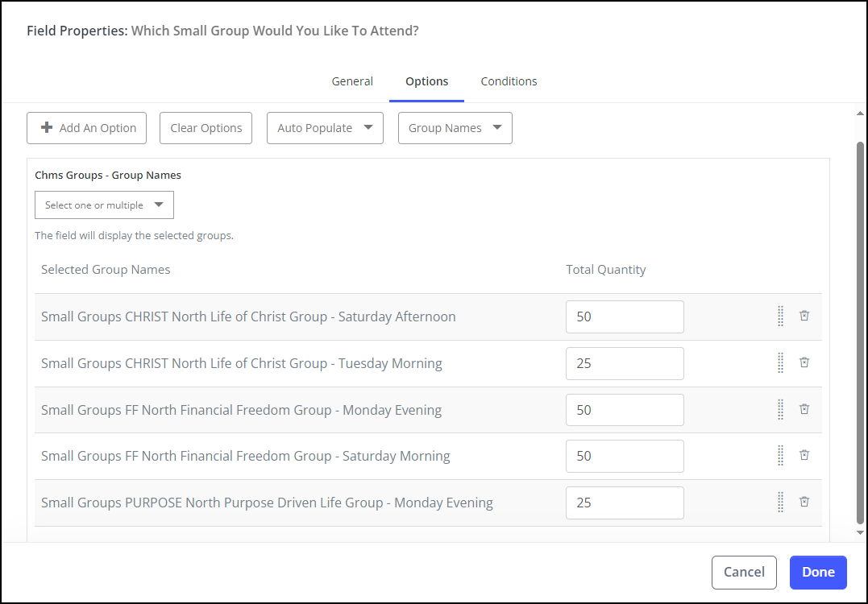The width and height of the screenshot is (868, 604).
Task: Click the drag handle on the first group row
Action: pos(780,316)
